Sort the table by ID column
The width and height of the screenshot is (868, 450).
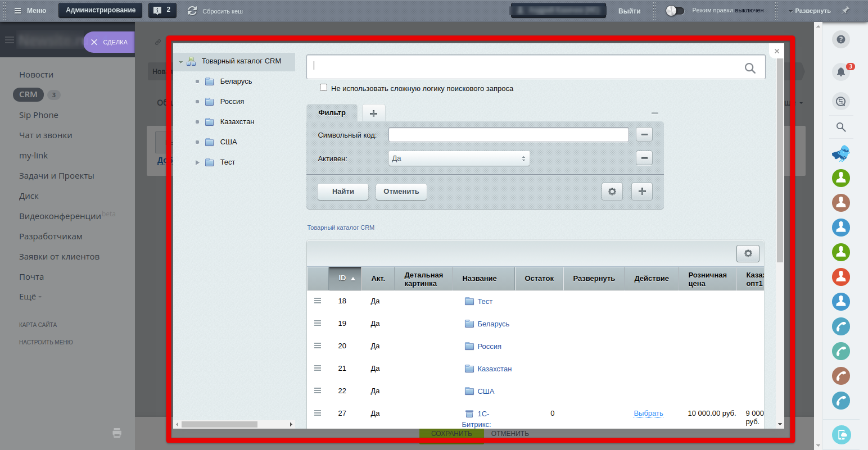pos(345,278)
